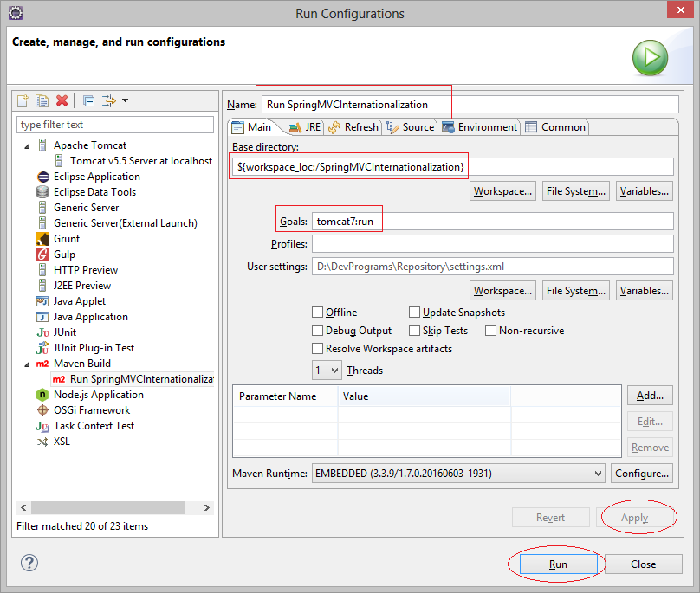This screenshot has width=700, height=593.
Task: Click the Profiles input field
Action: [493, 244]
